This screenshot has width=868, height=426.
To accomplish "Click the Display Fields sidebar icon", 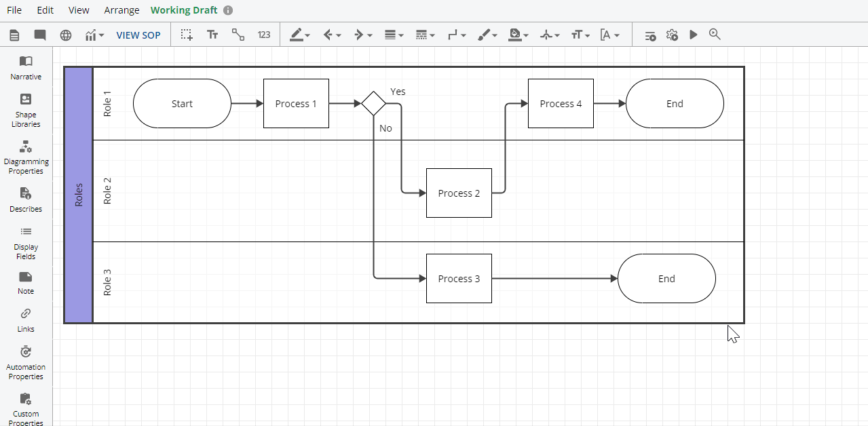I will 25,231.
